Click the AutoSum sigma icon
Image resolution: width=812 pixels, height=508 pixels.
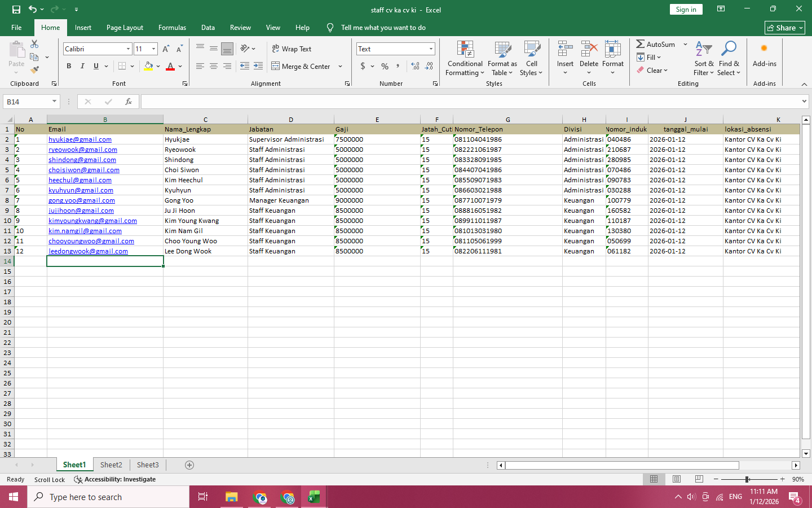click(641, 44)
